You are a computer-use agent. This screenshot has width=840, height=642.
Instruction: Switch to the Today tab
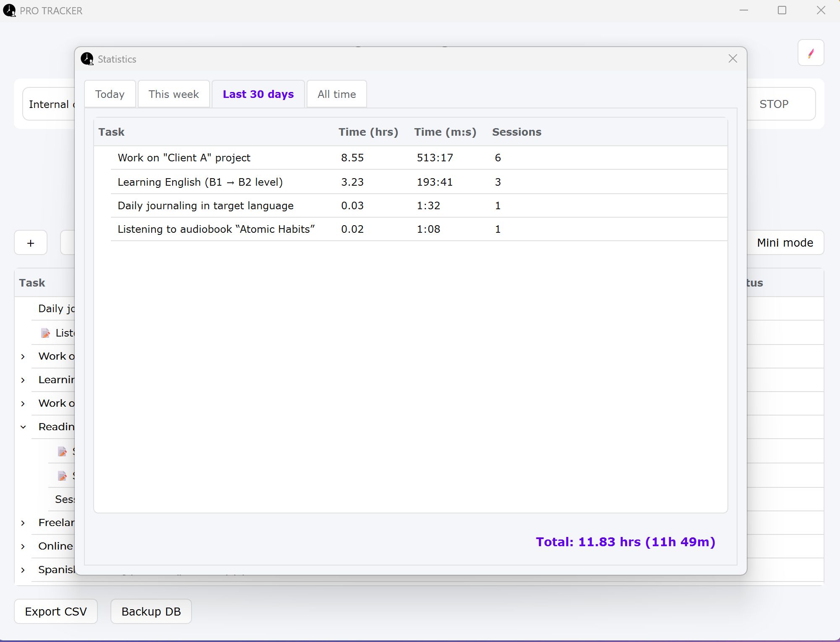110,94
